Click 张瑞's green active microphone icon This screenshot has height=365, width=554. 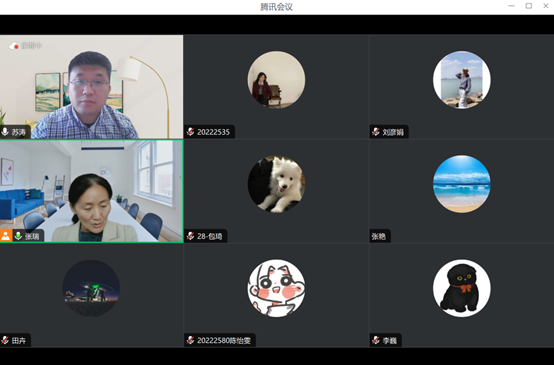[18, 236]
